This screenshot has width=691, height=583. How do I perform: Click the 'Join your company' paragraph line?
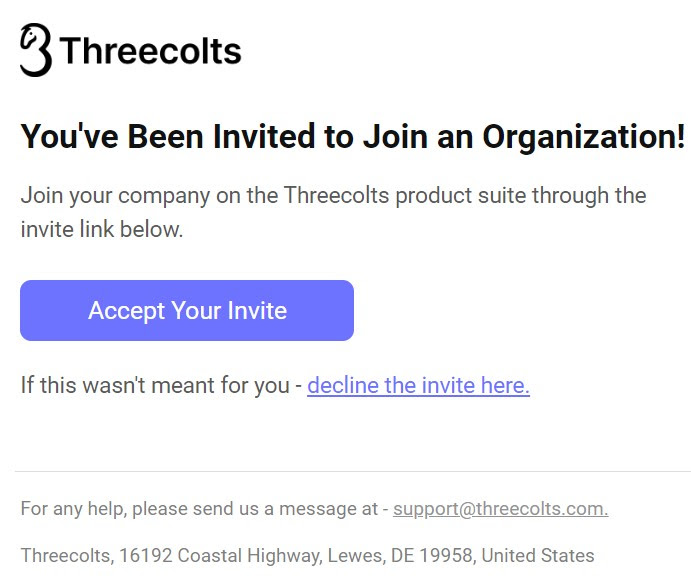333,196
